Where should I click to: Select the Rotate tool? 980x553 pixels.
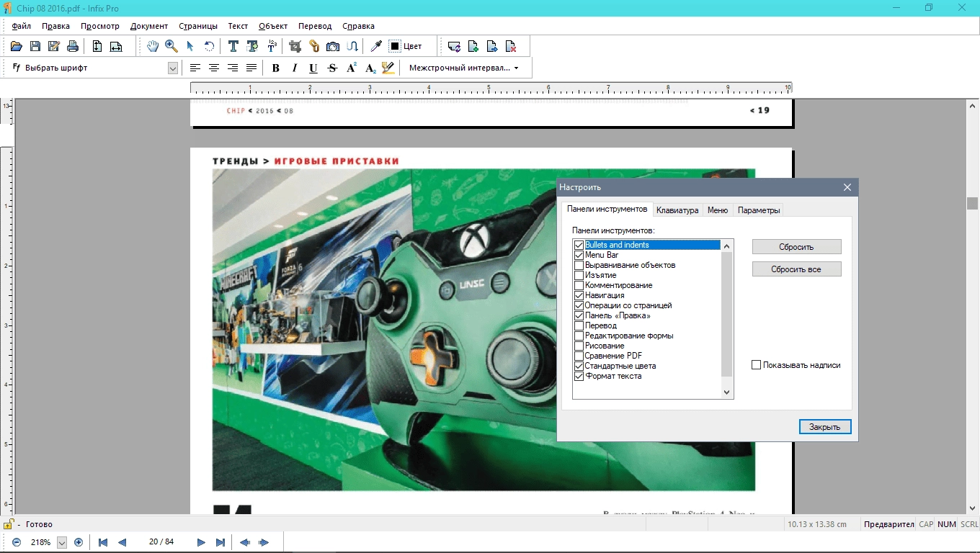pos(209,46)
